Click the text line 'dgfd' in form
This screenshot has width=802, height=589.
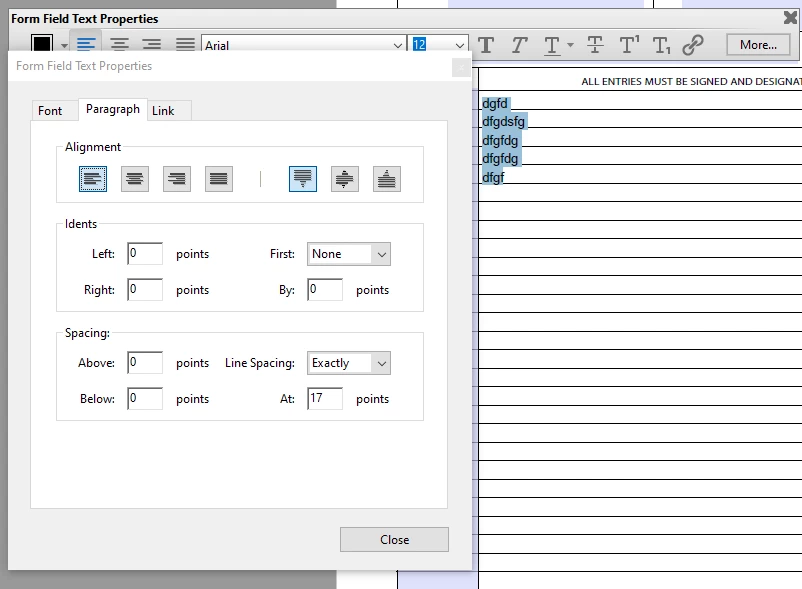(495, 103)
